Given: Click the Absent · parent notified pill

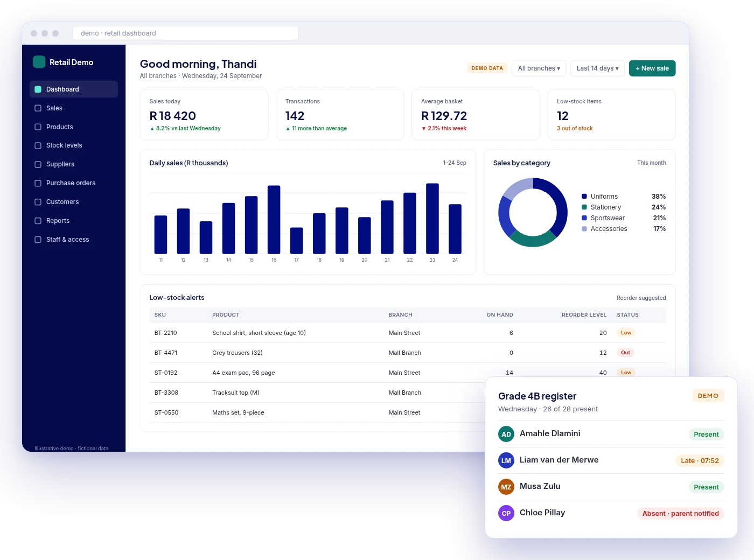Looking at the screenshot, I should 681,514.
